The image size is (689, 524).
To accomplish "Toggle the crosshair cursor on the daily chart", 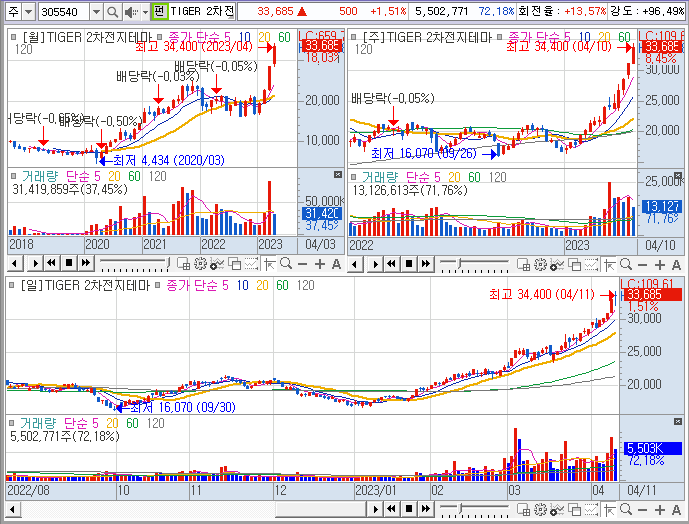I will point(610,509).
